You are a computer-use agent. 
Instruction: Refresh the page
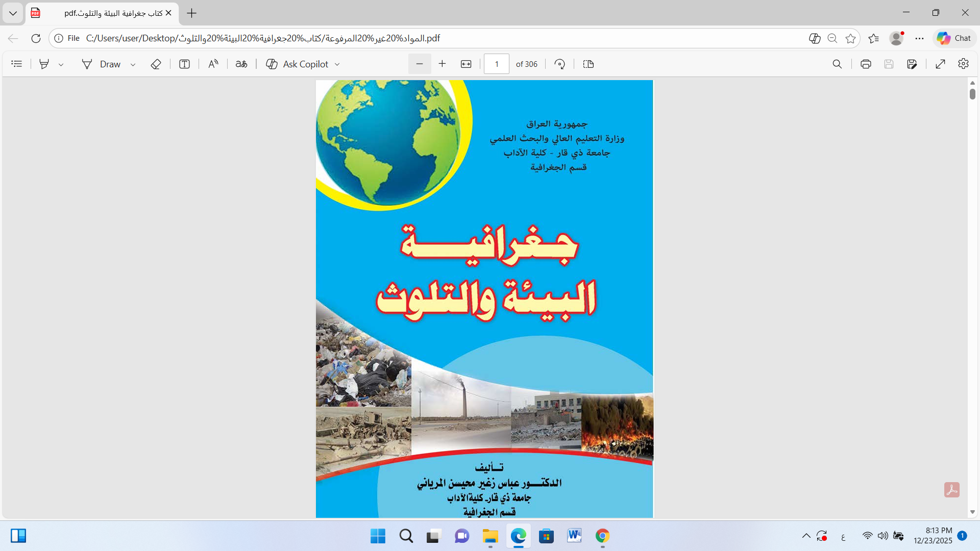pos(36,38)
